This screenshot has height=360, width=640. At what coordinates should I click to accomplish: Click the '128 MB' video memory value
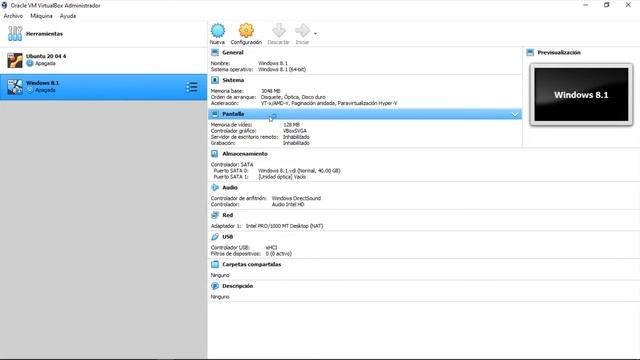click(291, 125)
